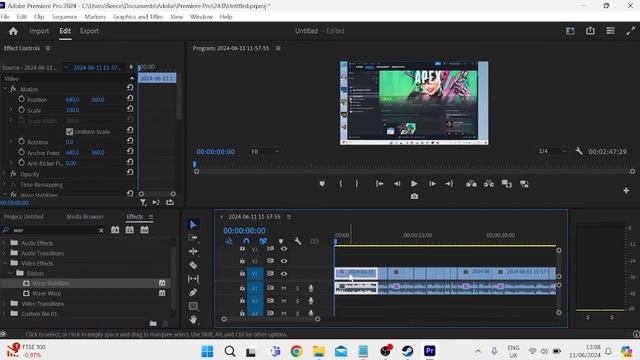Select the Track Select Forward tool

tap(193, 238)
